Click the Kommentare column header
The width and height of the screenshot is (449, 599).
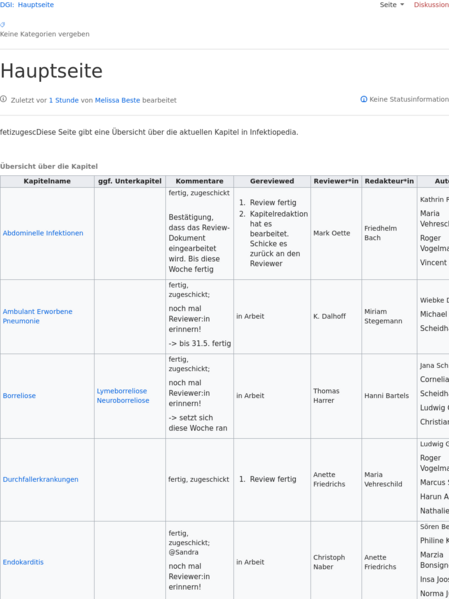coord(199,181)
